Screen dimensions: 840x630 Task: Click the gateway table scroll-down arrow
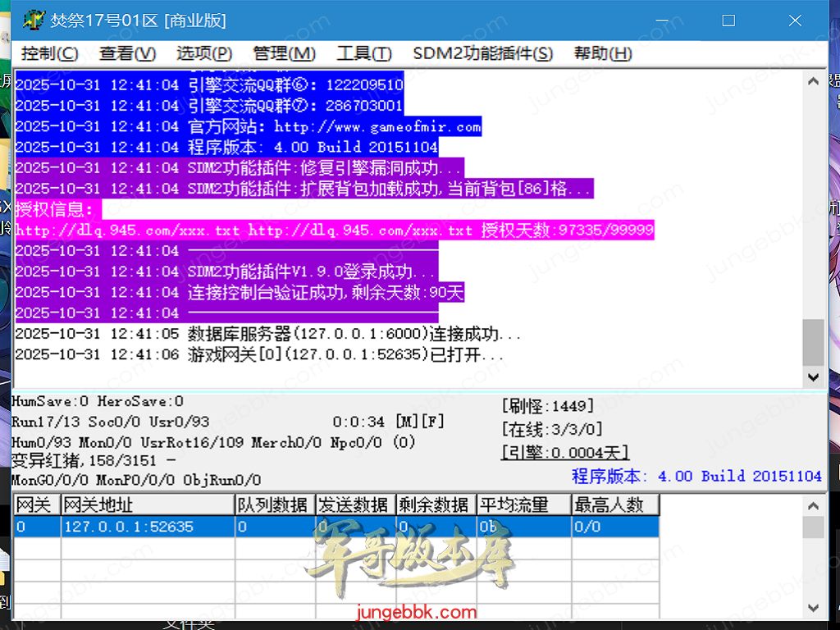pyautogui.click(x=813, y=608)
